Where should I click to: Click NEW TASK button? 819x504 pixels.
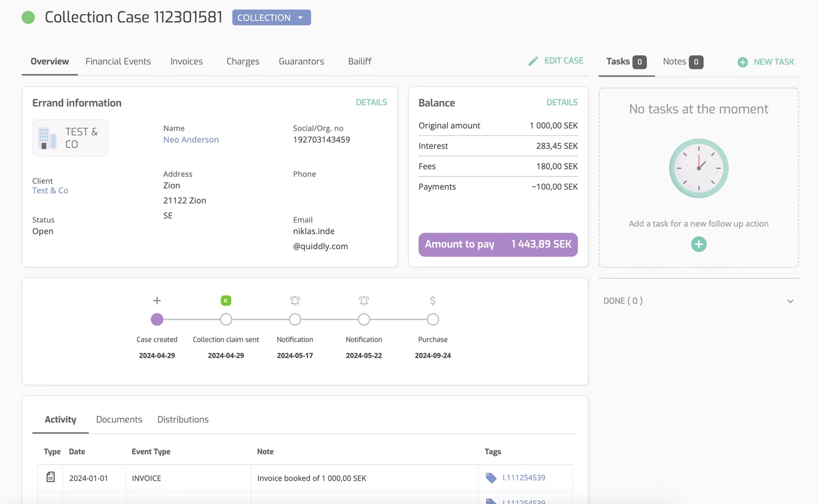point(766,62)
